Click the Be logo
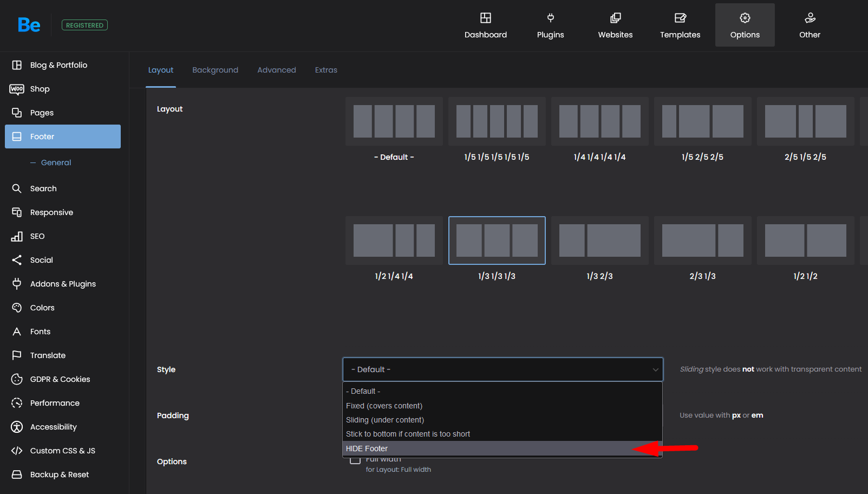Image resolution: width=868 pixels, height=494 pixels. tap(29, 25)
